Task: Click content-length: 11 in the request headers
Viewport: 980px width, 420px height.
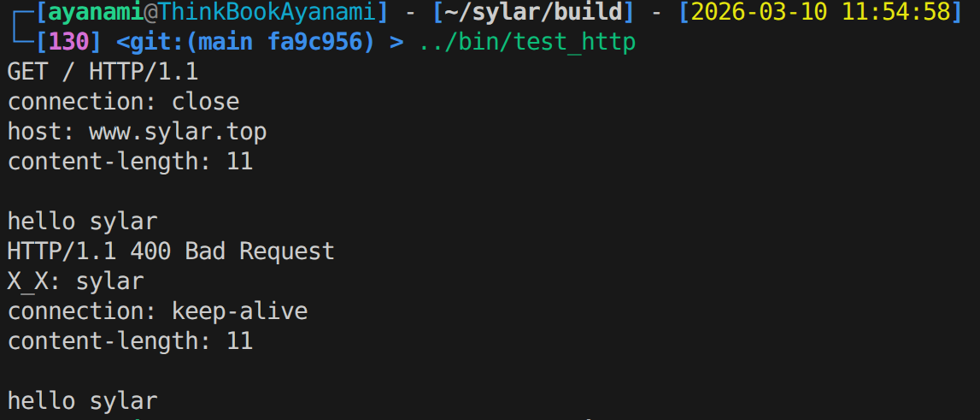Action: click(130, 162)
